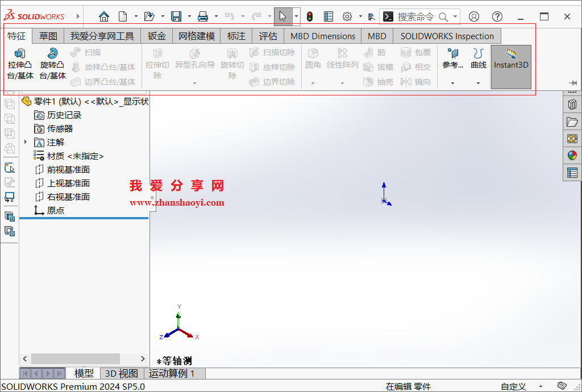Open the 网格建模 tab
This screenshot has width=582, height=392.
(x=197, y=36)
